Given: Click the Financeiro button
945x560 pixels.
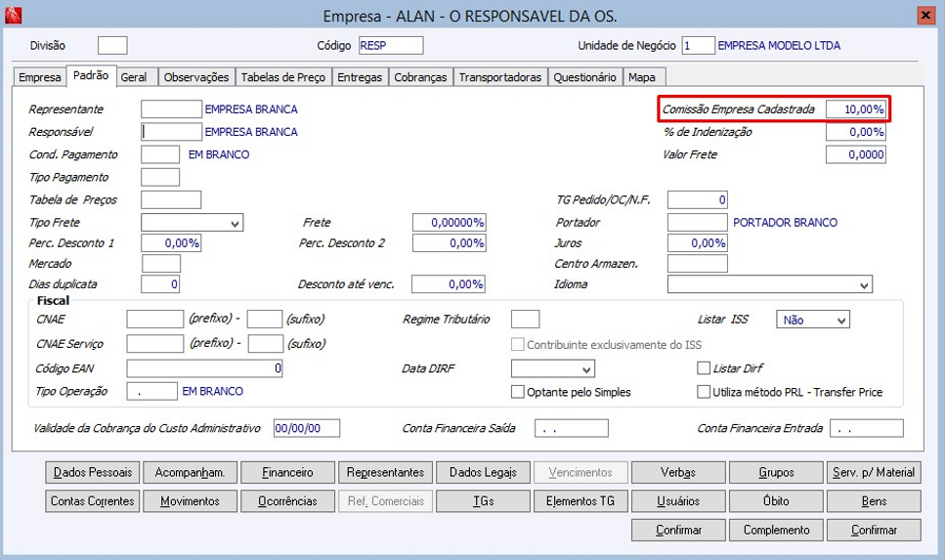Looking at the screenshot, I should coord(288,473).
